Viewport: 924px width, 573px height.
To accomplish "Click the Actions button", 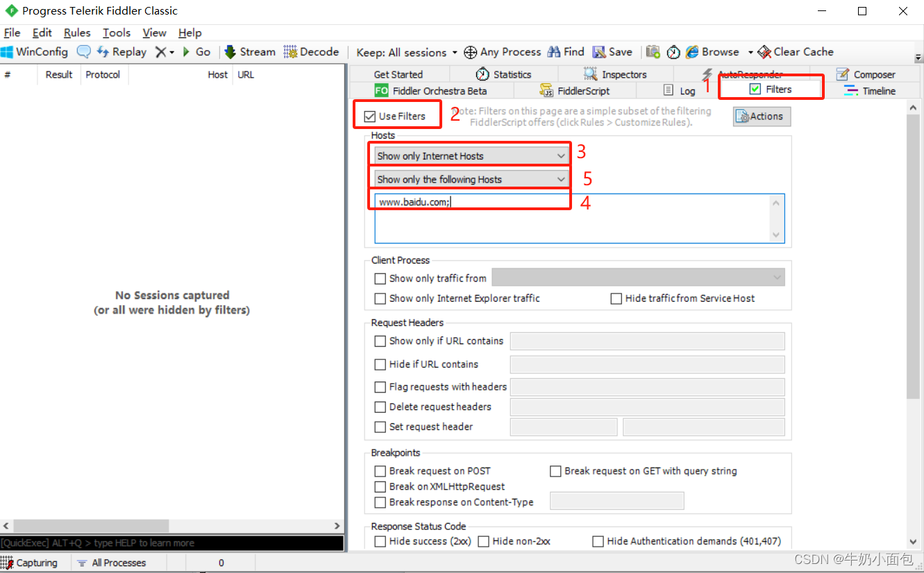I will [761, 116].
